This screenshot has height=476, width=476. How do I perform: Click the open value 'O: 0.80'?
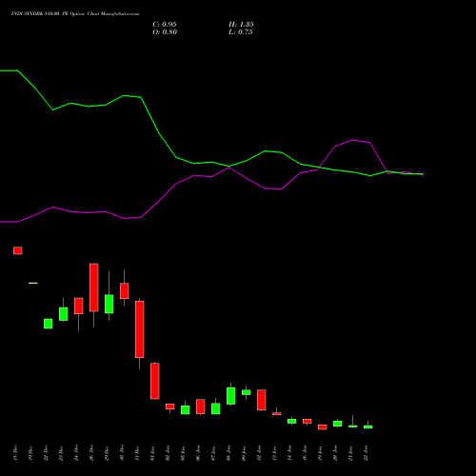pyautogui.click(x=165, y=32)
